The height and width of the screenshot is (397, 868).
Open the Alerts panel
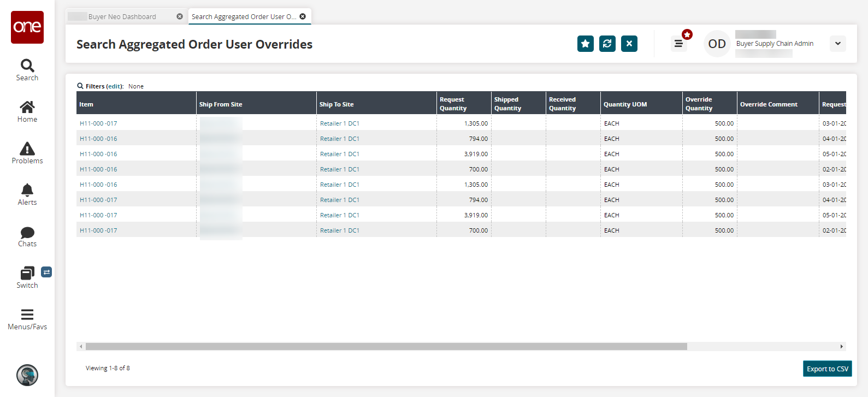click(27, 195)
